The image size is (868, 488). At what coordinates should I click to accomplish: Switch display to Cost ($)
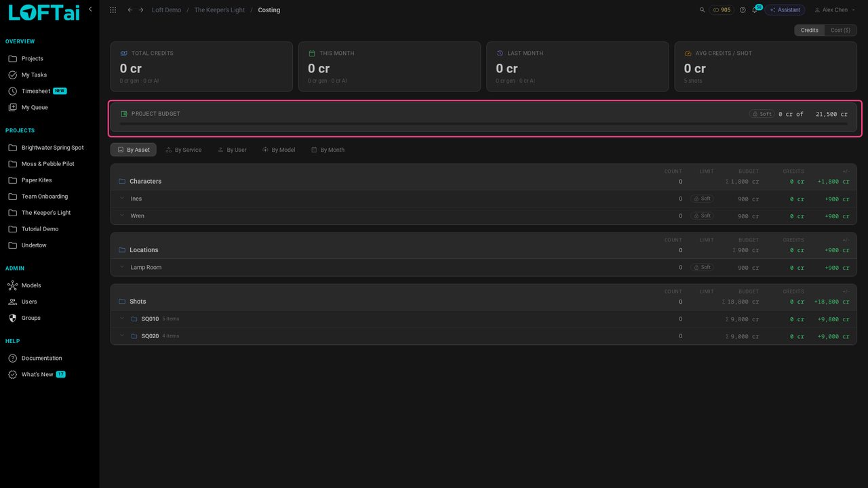[840, 30]
